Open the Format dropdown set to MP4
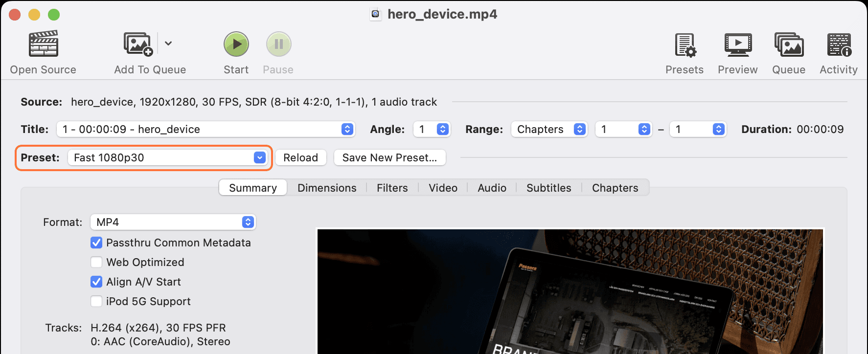 click(173, 222)
